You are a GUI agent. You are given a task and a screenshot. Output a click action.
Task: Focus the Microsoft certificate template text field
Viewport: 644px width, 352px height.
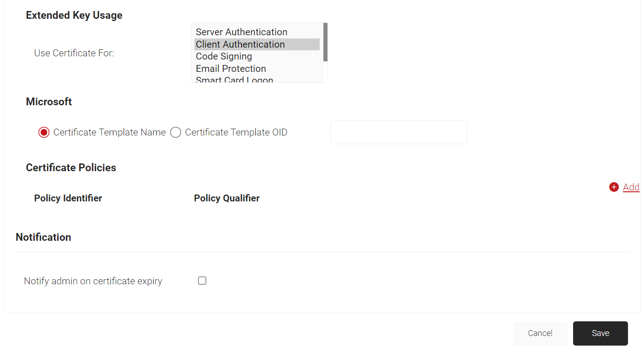pyautogui.click(x=399, y=132)
